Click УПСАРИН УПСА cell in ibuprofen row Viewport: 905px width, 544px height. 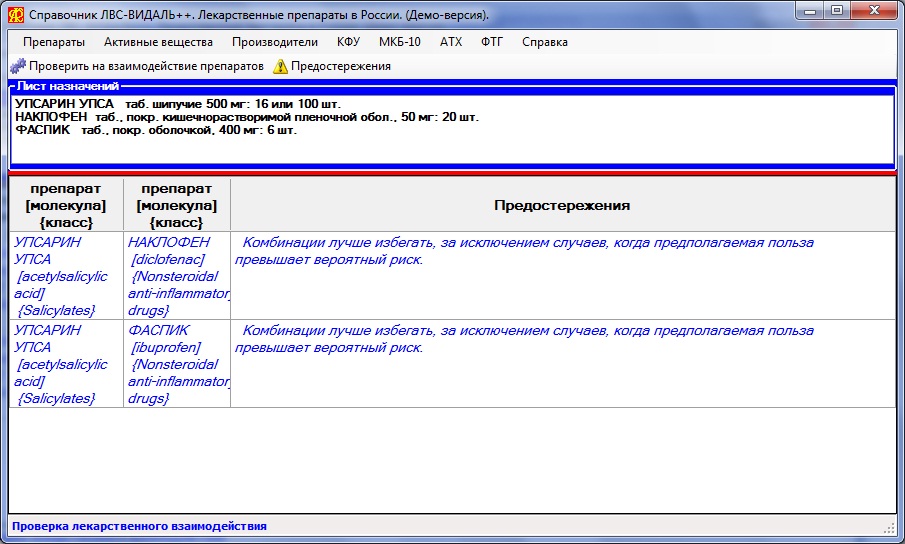click(x=66, y=364)
